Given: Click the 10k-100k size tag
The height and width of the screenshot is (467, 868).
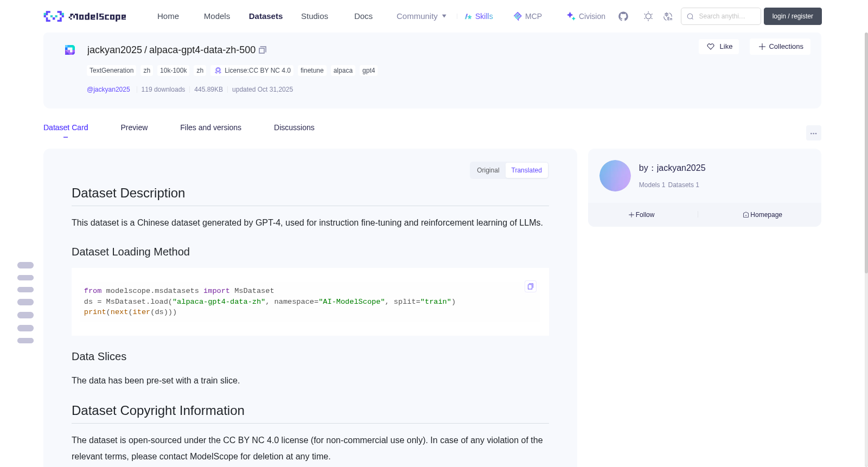Looking at the screenshot, I should (x=174, y=71).
